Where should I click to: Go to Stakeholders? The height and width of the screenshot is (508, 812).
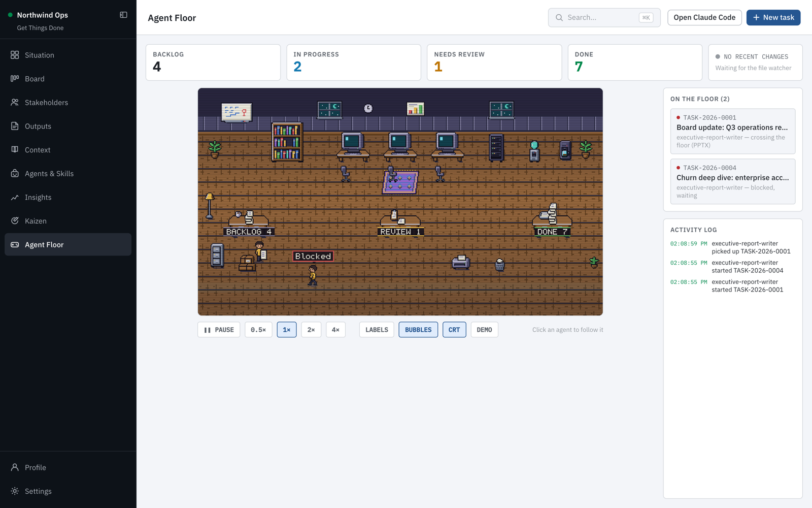[68, 102]
